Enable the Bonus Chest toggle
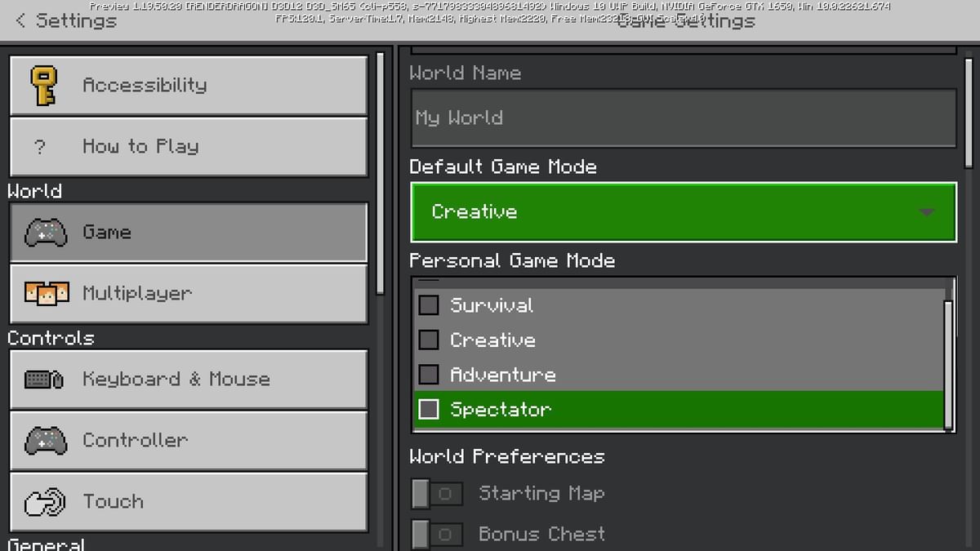Screen dimensions: 980x551 (437, 534)
